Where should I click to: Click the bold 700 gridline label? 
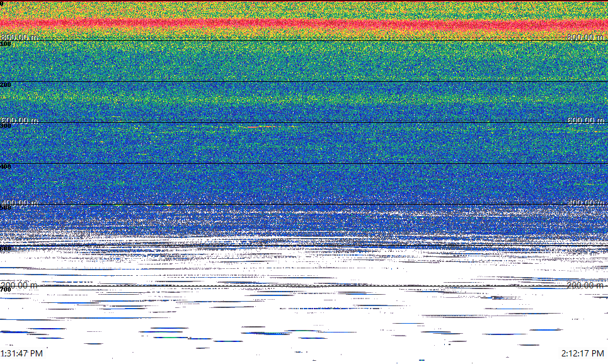6,290
